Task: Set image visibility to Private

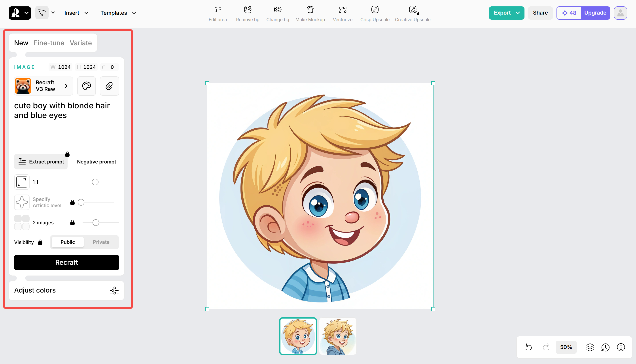Action: pos(101,242)
